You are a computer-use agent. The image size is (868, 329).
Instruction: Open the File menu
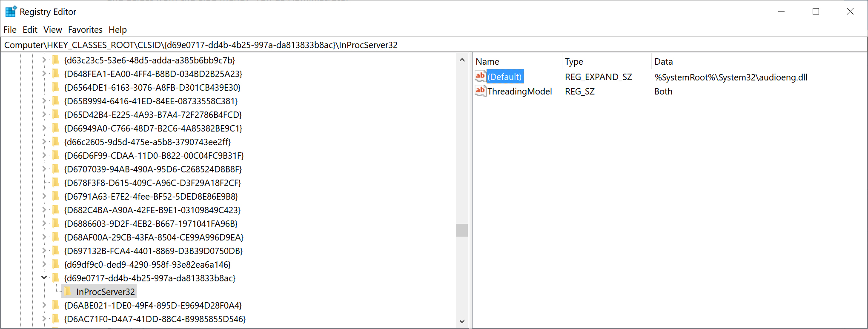tap(10, 30)
